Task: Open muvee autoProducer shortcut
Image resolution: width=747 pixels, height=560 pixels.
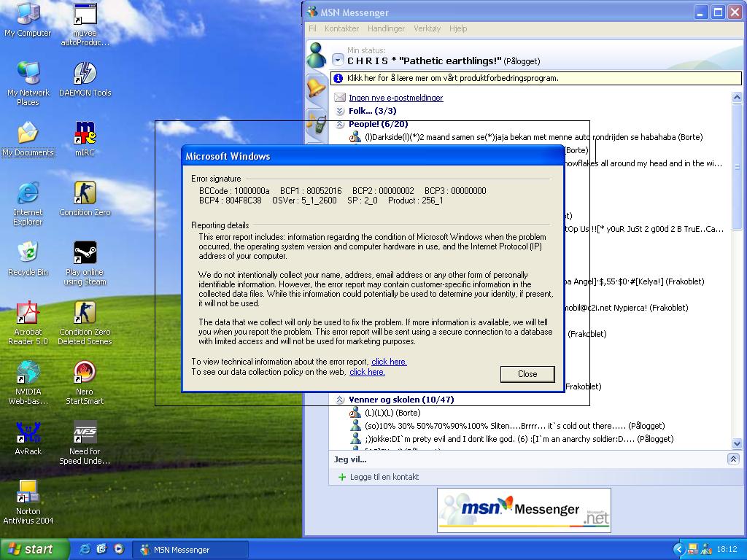Action: (85, 24)
